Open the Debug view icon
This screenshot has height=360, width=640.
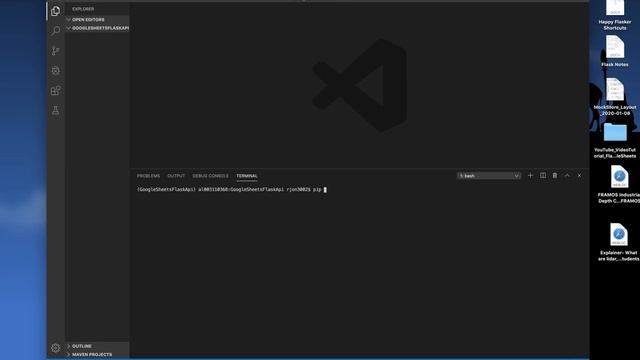(56, 71)
